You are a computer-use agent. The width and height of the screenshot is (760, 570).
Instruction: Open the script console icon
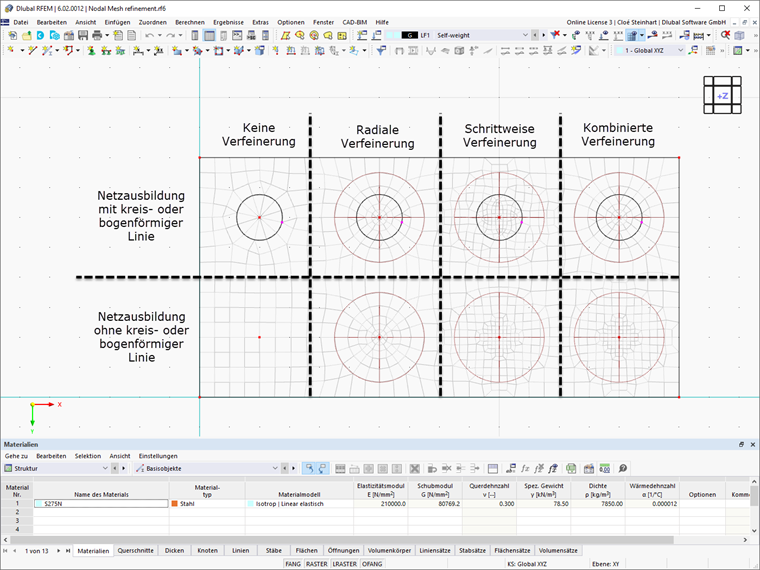pos(237,35)
